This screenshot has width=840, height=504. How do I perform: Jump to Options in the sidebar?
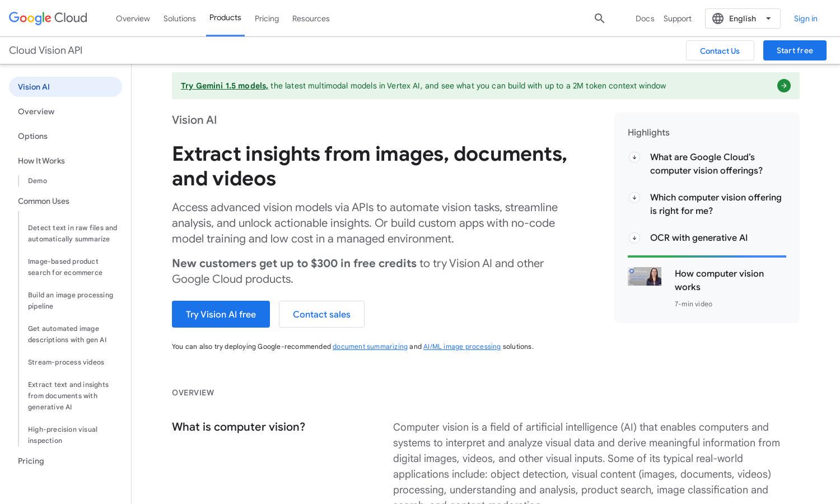32,136
